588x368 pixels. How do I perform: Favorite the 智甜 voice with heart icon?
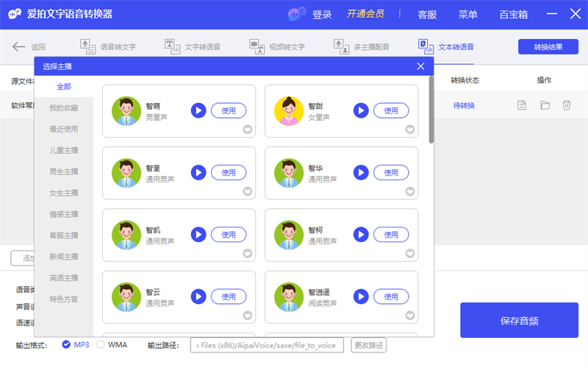click(x=410, y=130)
